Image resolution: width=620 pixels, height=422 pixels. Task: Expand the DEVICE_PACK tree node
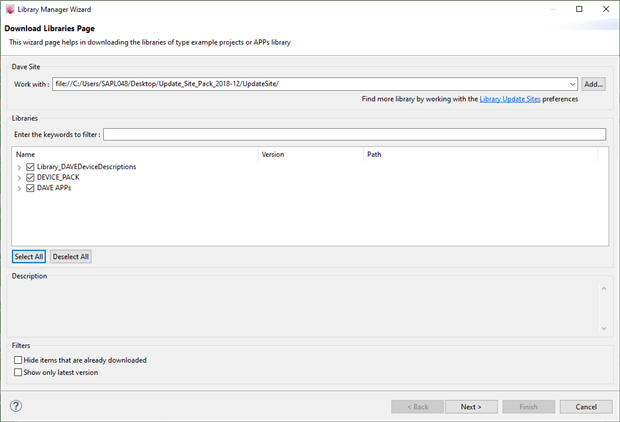click(x=19, y=178)
